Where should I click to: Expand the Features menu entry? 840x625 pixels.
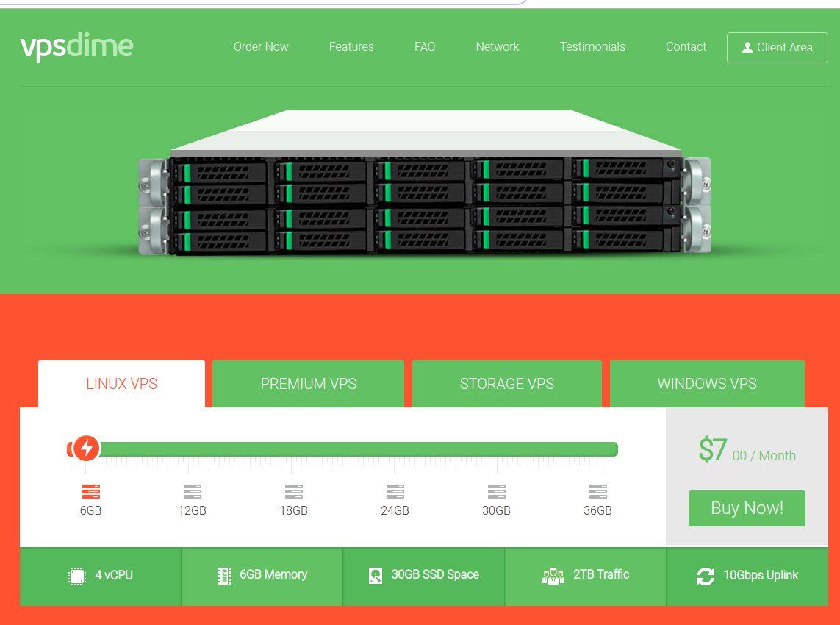coord(351,46)
